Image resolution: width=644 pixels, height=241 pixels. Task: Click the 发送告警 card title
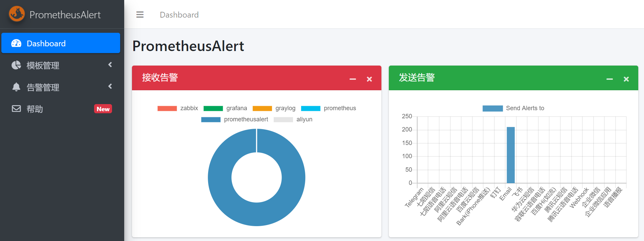[417, 77]
